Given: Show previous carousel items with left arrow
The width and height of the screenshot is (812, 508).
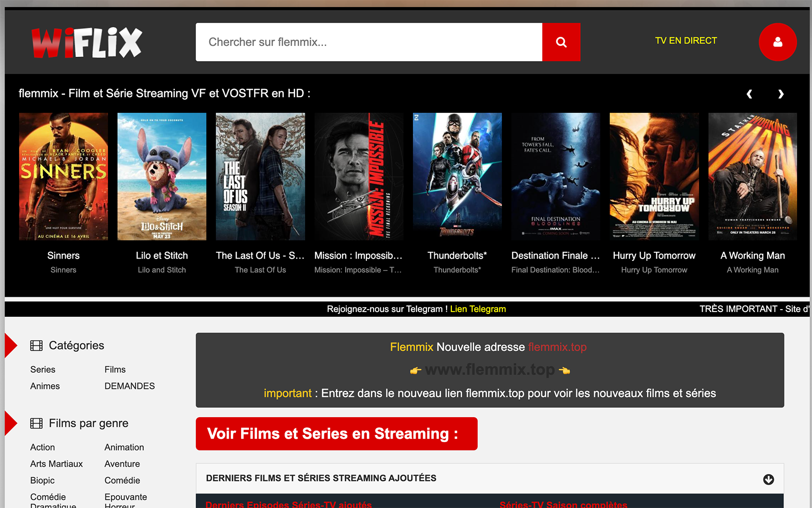Looking at the screenshot, I should point(749,94).
